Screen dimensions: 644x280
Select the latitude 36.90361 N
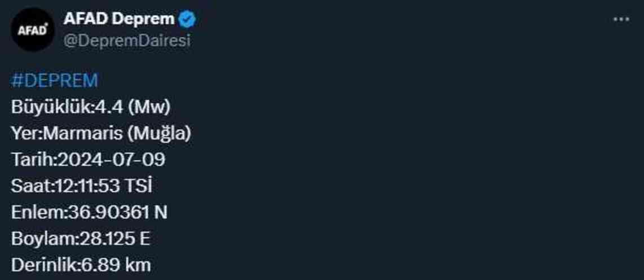117,213
